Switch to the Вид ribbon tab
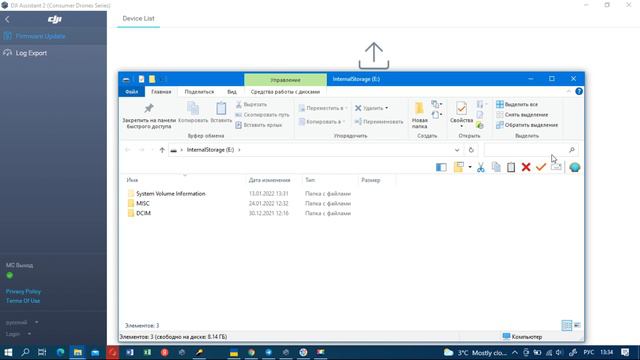640x360 pixels. (x=232, y=92)
